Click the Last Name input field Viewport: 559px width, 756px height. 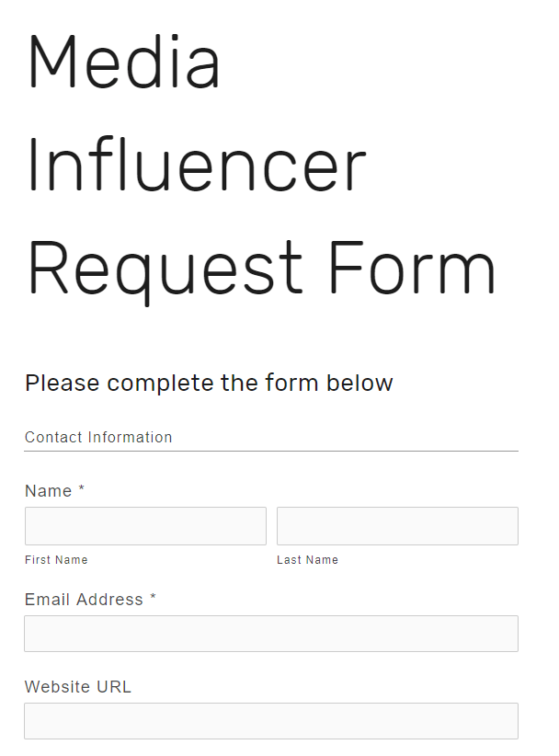(x=397, y=526)
